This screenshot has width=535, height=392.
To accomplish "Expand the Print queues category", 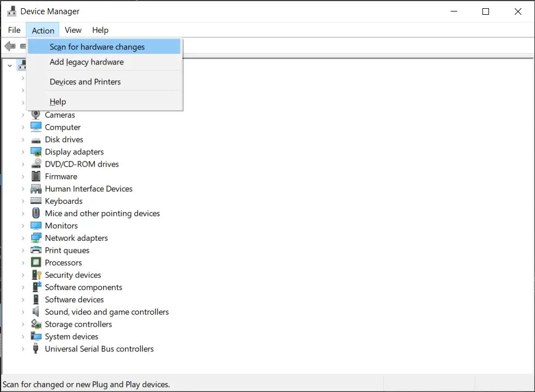I will click(23, 250).
